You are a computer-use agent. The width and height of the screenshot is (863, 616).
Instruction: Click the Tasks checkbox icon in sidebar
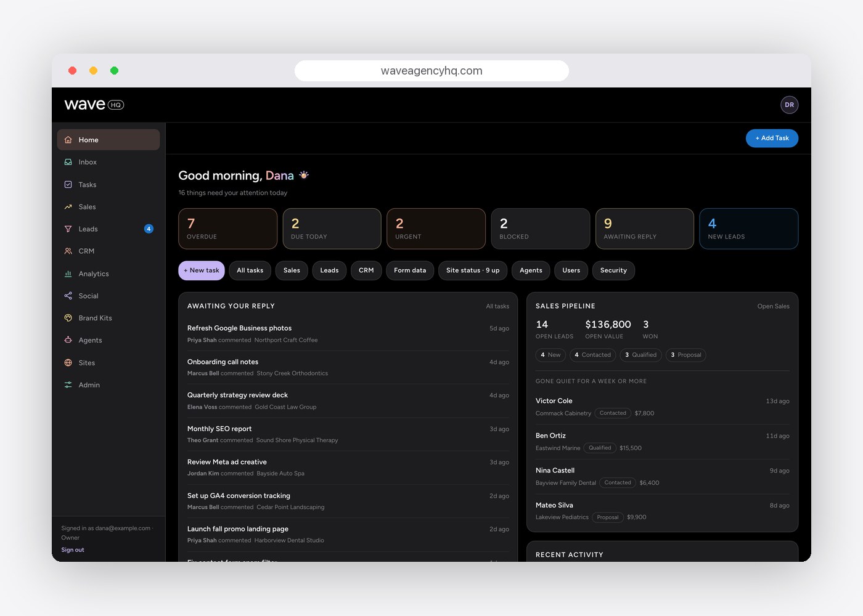68,185
